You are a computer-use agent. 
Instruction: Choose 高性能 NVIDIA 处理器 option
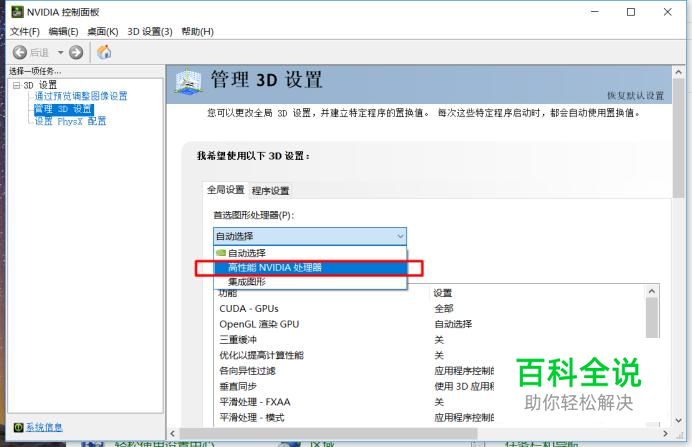(310, 267)
